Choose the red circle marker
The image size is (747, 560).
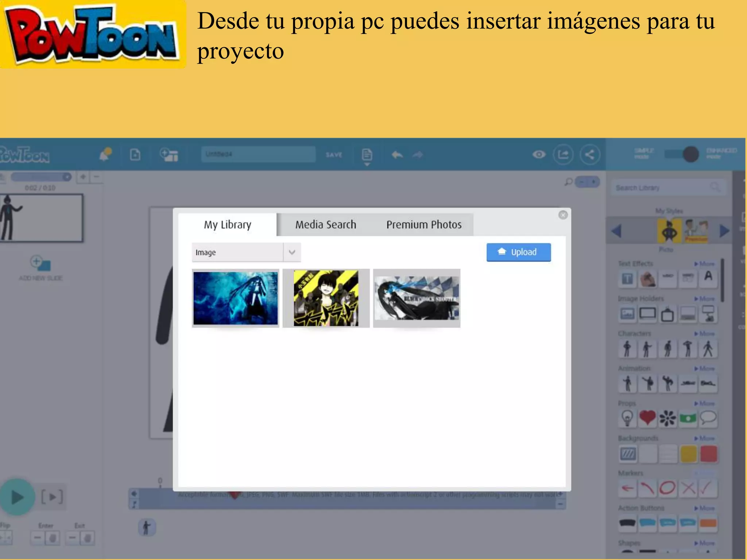(667, 488)
